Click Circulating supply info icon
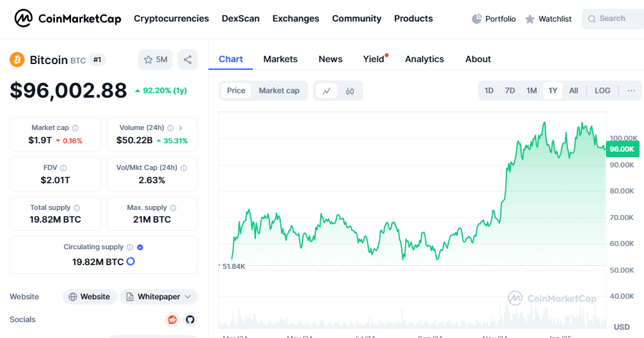Viewport: 644px width, 338px height. [x=130, y=247]
